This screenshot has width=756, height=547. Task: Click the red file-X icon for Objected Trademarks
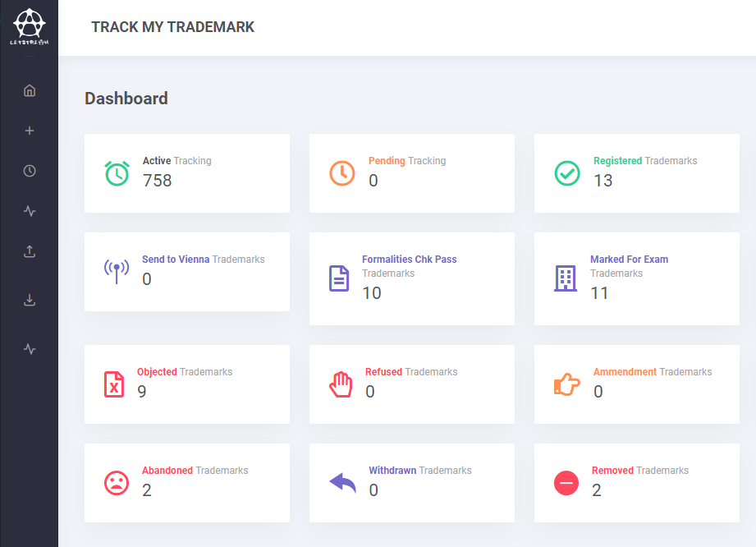114,384
